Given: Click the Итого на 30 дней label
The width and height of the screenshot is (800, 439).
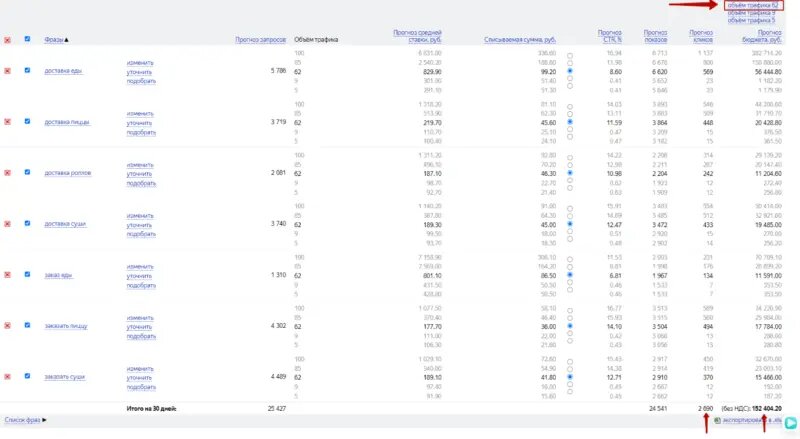Looking at the screenshot, I should point(152,409).
